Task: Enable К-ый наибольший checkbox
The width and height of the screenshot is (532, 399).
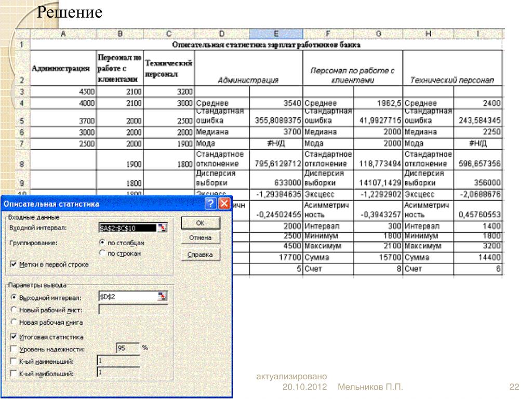Action: pyautogui.click(x=14, y=374)
